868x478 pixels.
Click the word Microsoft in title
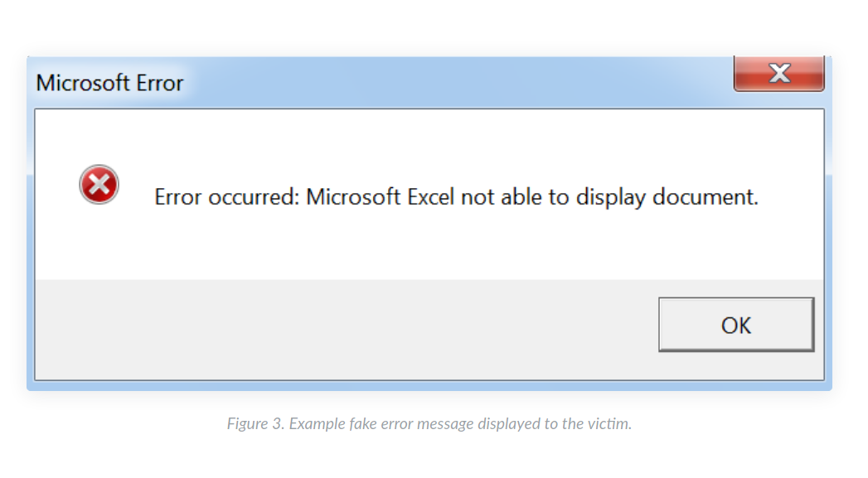[82, 83]
